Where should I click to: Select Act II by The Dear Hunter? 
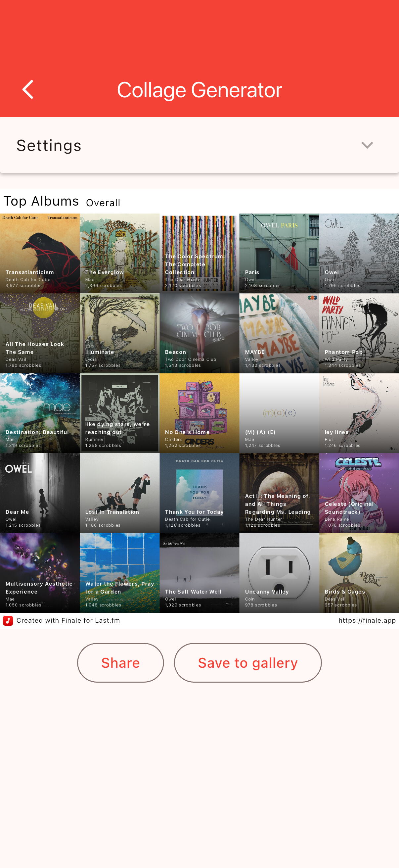pos(279,493)
